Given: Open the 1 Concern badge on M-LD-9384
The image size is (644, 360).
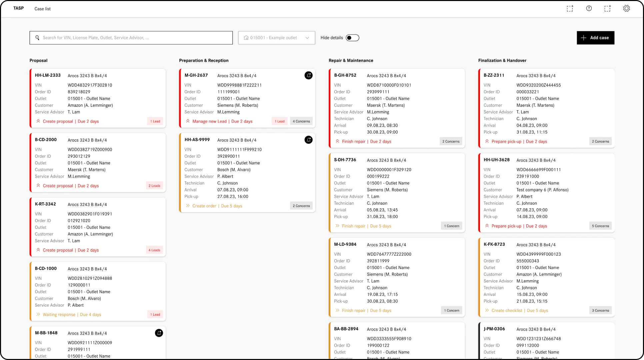Looking at the screenshot, I should coord(452,310).
